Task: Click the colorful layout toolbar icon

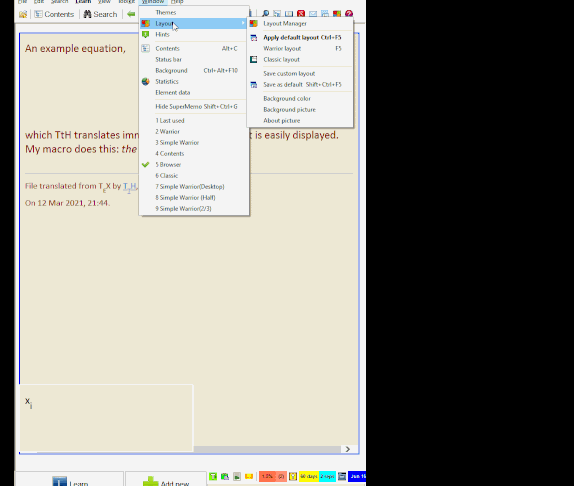Action: click(x=337, y=14)
